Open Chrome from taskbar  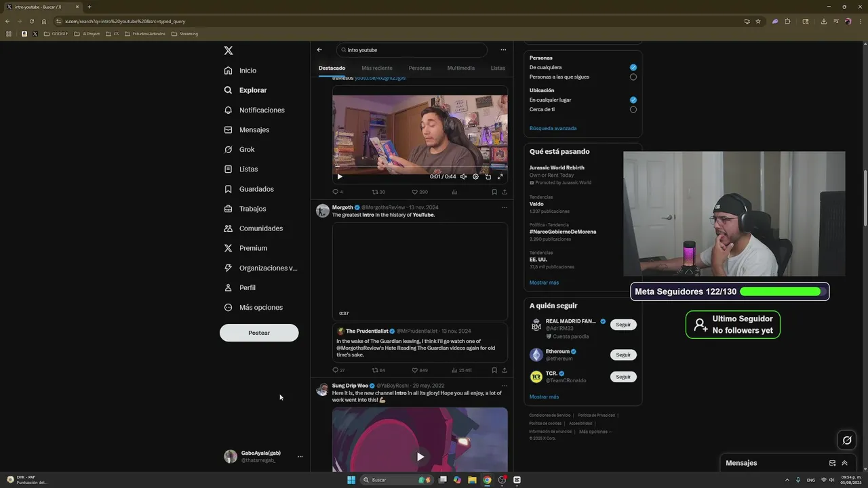point(487,480)
